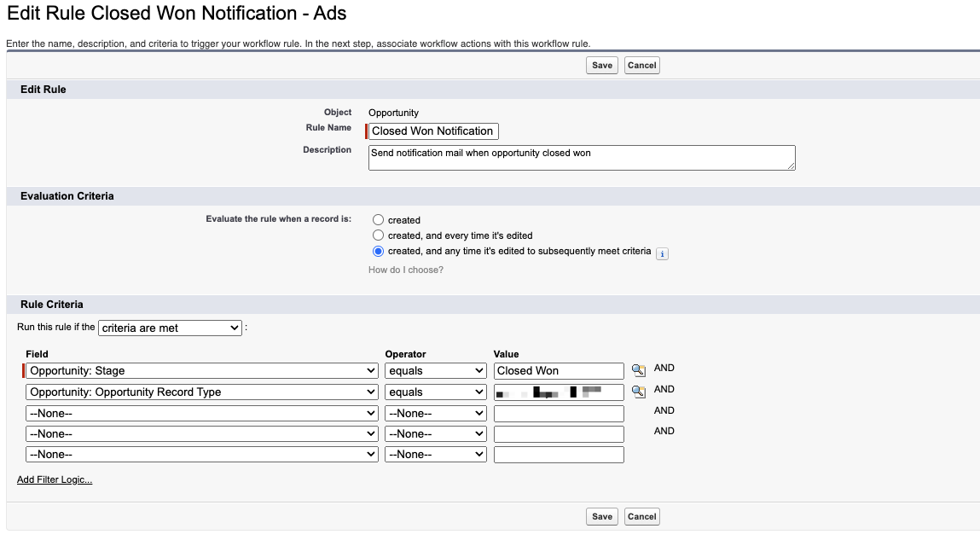Screen dimensions: 980x546
Task: Click the 'Closed Won' value field
Action: [x=559, y=371]
